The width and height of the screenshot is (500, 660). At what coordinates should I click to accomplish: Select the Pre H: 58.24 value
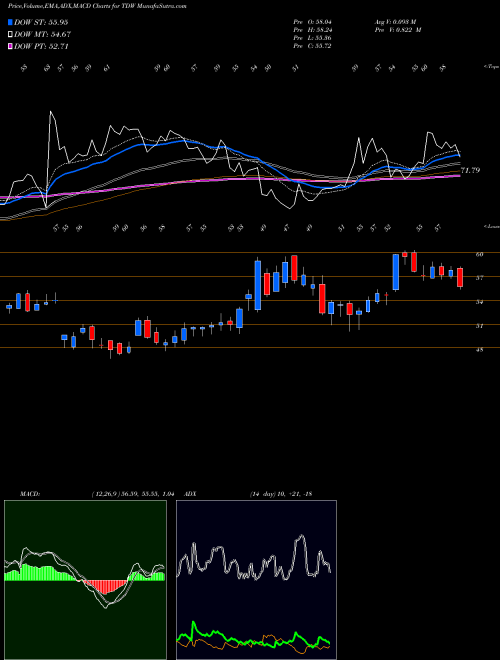click(312, 30)
